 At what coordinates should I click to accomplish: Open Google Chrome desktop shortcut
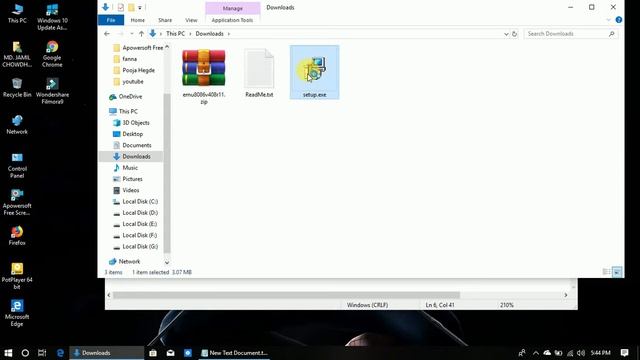[x=52, y=54]
